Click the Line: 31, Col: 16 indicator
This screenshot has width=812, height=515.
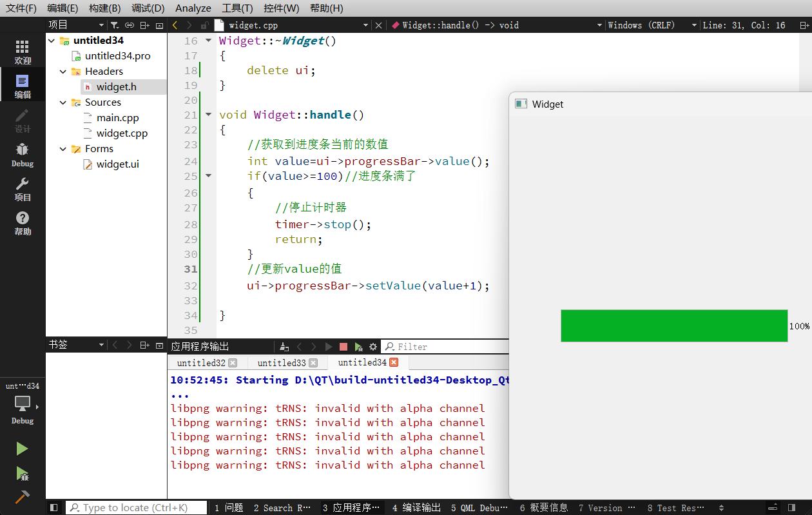[x=744, y=25]
